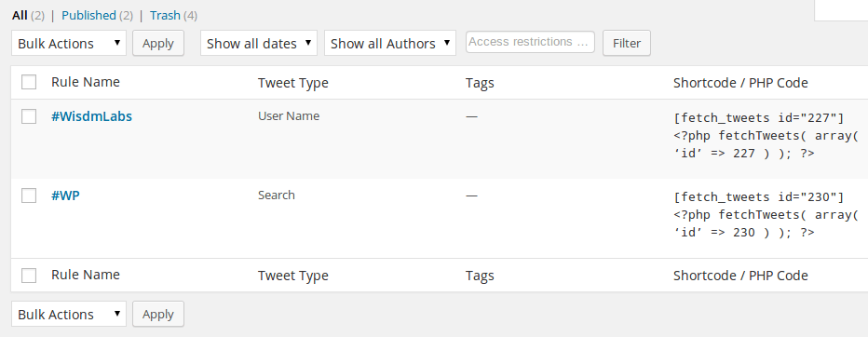Click the footer Tags label
This screenshot has height=337, width=868.
[x=480, y=276]
